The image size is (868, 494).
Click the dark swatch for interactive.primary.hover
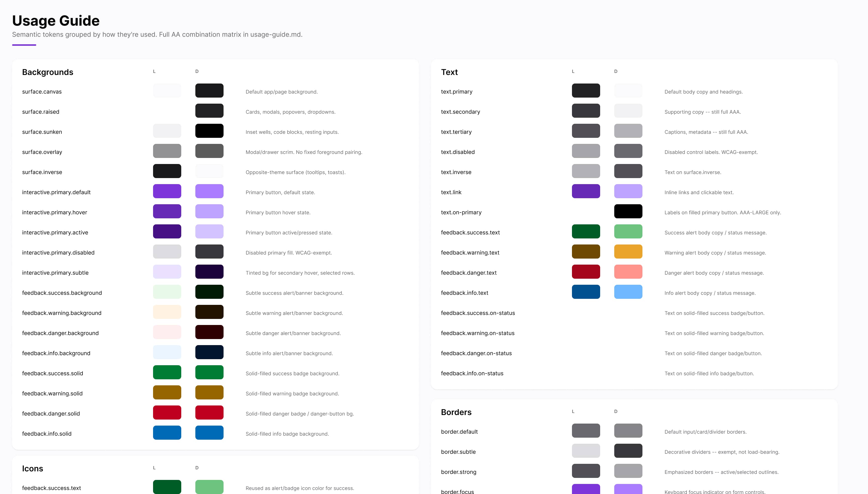(209, 211)
